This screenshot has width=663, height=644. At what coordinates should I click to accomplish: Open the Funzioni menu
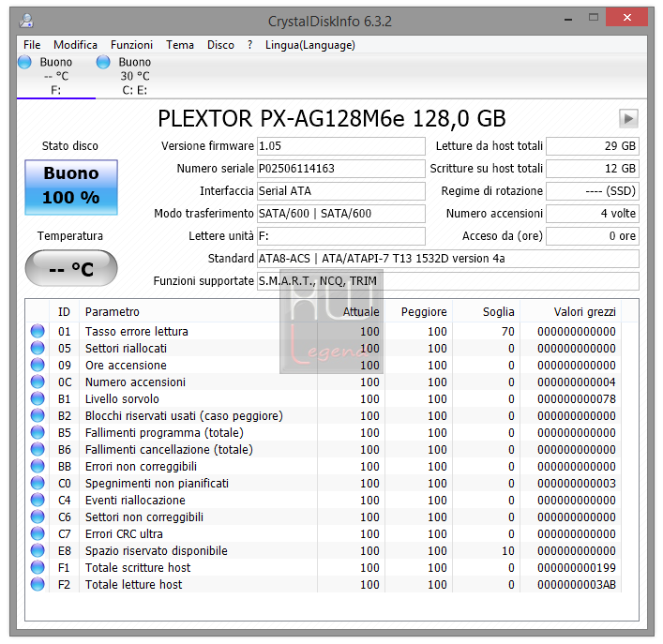(x=131, y=45)
